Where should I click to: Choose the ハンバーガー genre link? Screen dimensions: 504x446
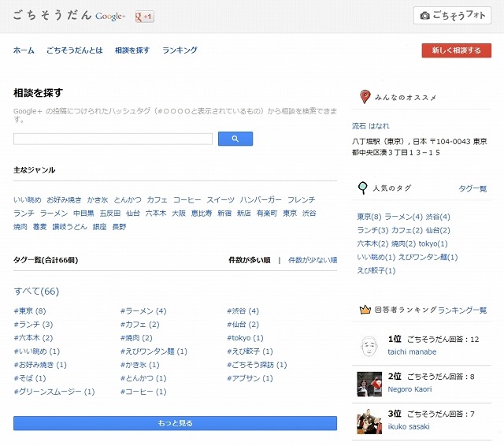coord(261,199)
